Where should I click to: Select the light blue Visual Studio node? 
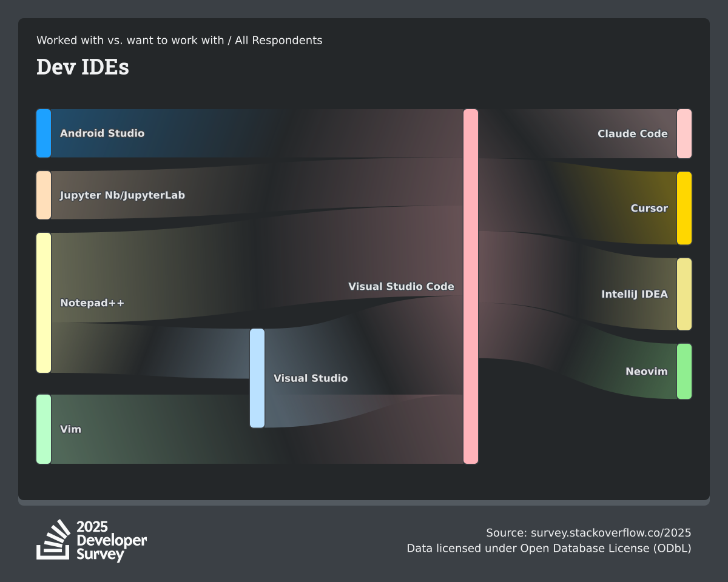pyautogui.click(x=257, y=378)
